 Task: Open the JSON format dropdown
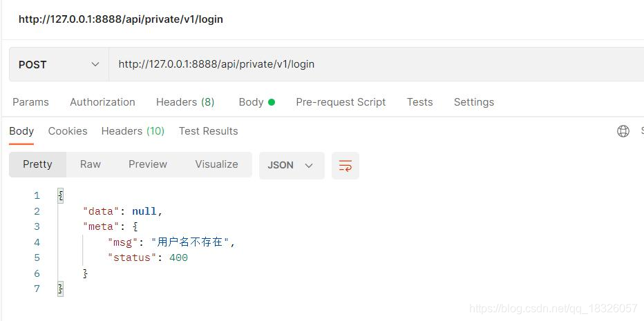[292, 166]
